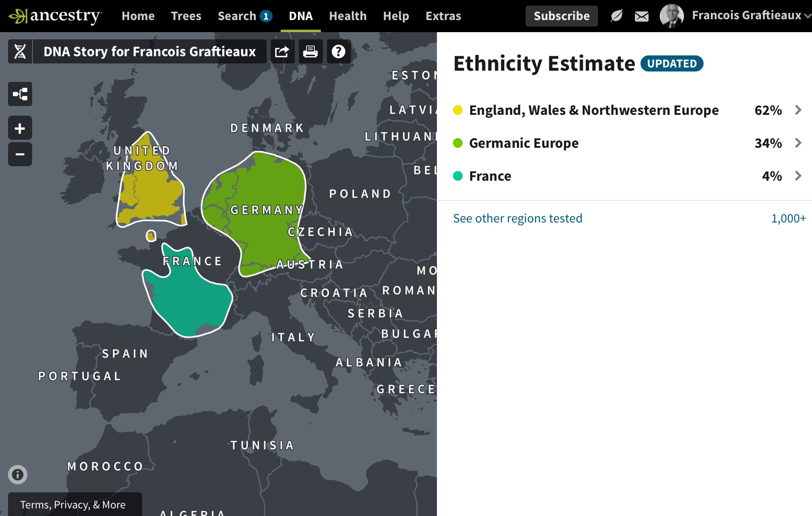Screen dimensions: 812x516
Task: Open the DNA helix story icon
Action: 20,51
